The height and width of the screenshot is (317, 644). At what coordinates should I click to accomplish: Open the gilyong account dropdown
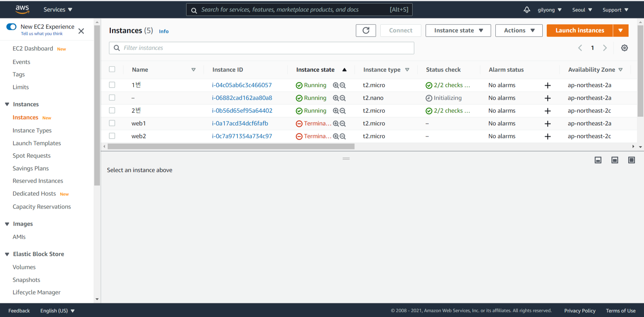(x=549, y=10)
